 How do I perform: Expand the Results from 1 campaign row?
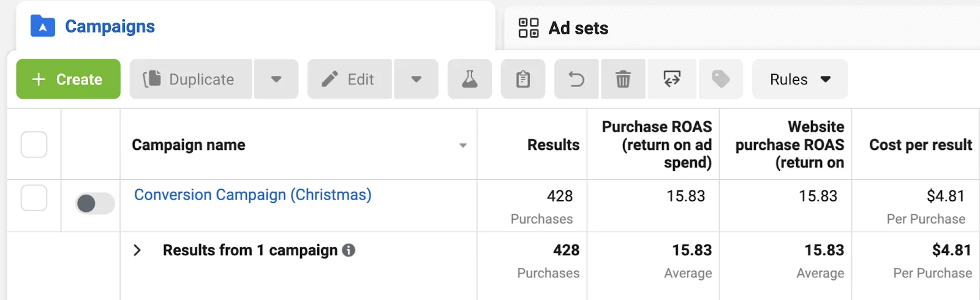pos(137,250)
